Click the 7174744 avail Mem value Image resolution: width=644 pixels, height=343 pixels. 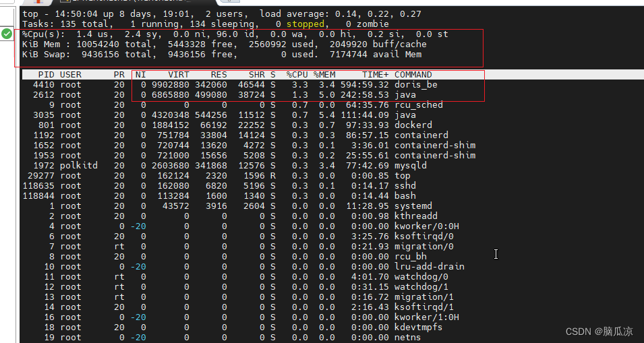point(376,54)
